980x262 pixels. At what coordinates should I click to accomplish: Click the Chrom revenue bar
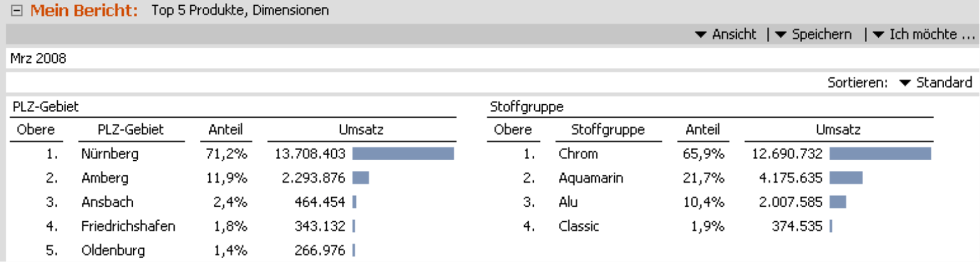(880, 153)
